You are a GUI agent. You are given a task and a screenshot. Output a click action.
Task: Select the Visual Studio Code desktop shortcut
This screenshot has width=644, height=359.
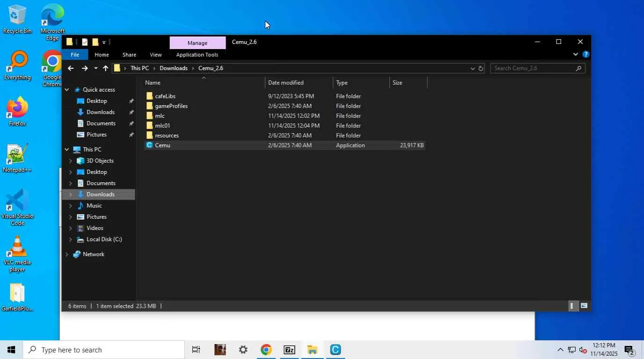(x=17, y=207)
